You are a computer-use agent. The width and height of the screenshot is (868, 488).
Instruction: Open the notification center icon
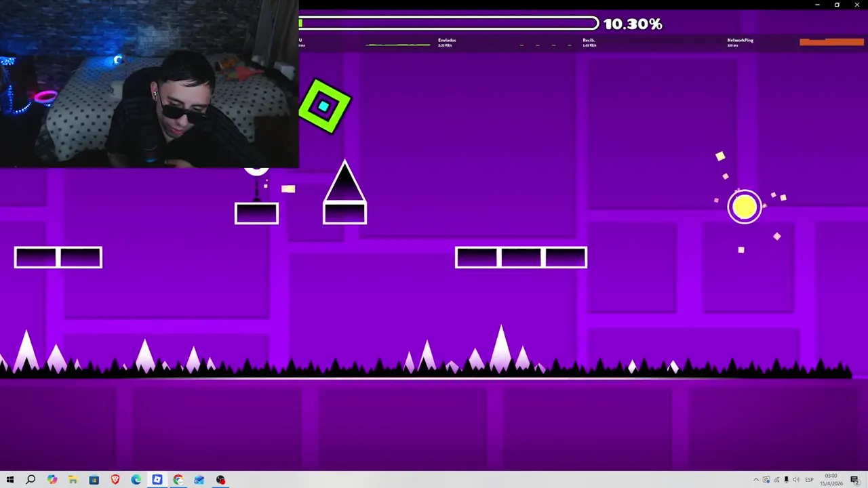pyautogui.click(x=854, y=480)
